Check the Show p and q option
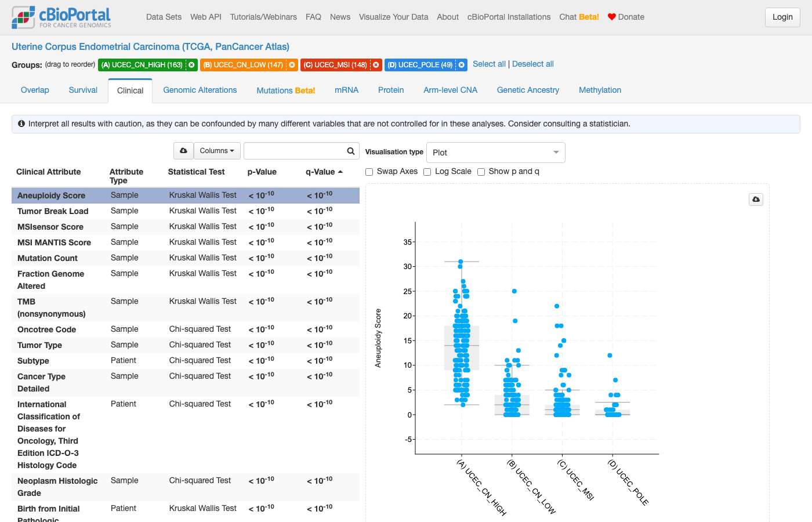This screenshot has height=522, width=812. (x=481, y=172)
